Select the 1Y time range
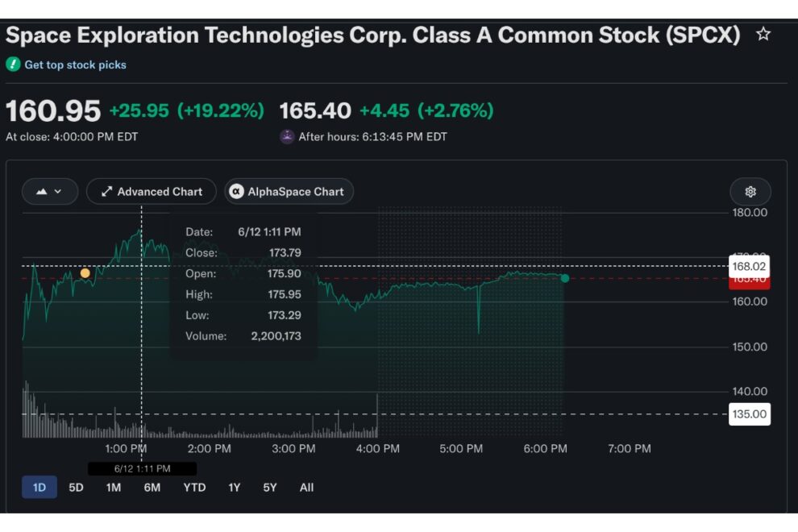The height and width of the screenshot is (532, 798). coord(234,487)
